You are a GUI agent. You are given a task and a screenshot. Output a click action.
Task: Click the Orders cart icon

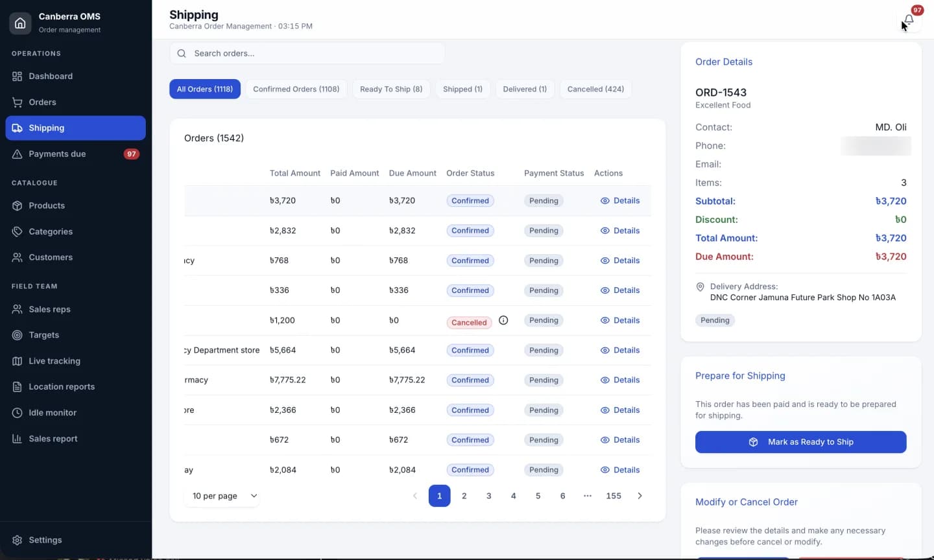pyautogui.click(x=18, y=102)
